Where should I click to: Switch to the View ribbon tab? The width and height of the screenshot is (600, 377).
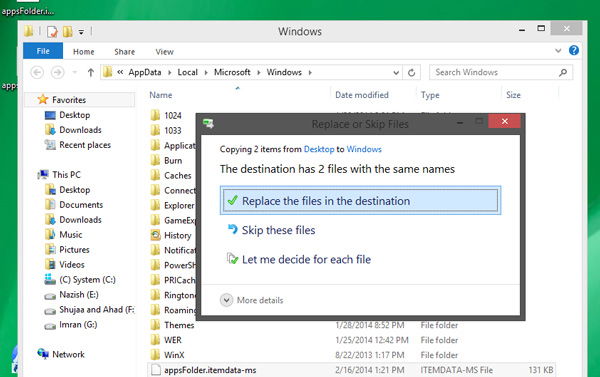pos(165,52)
